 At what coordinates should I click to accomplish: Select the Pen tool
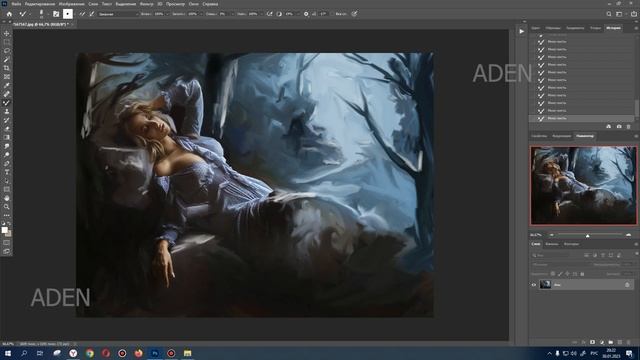click(x=7, y=163)
